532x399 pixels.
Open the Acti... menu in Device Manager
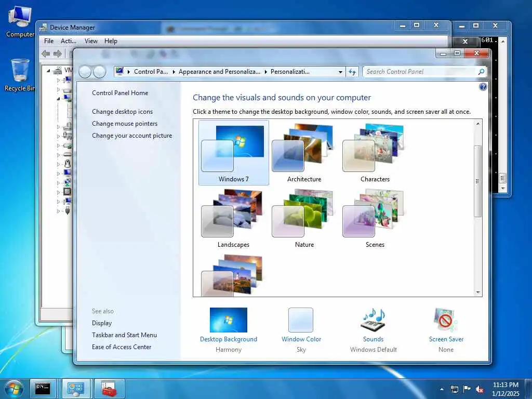tap(69, 41)
